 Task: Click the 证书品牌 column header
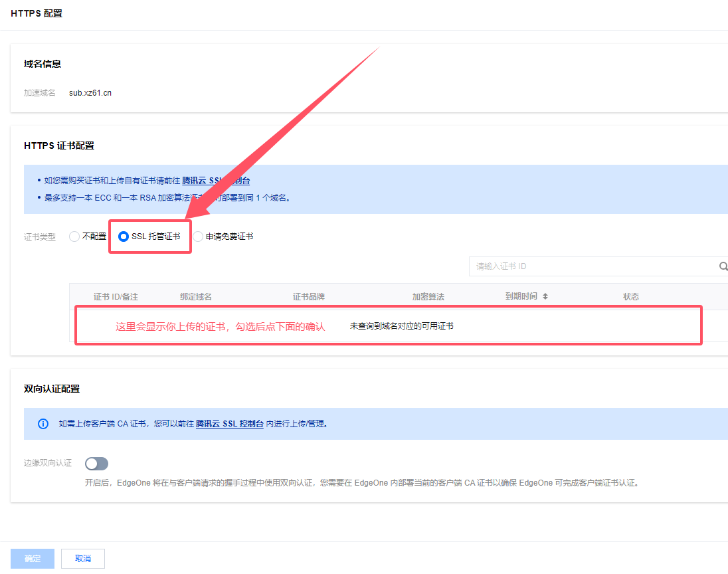[x=309, y=297]
